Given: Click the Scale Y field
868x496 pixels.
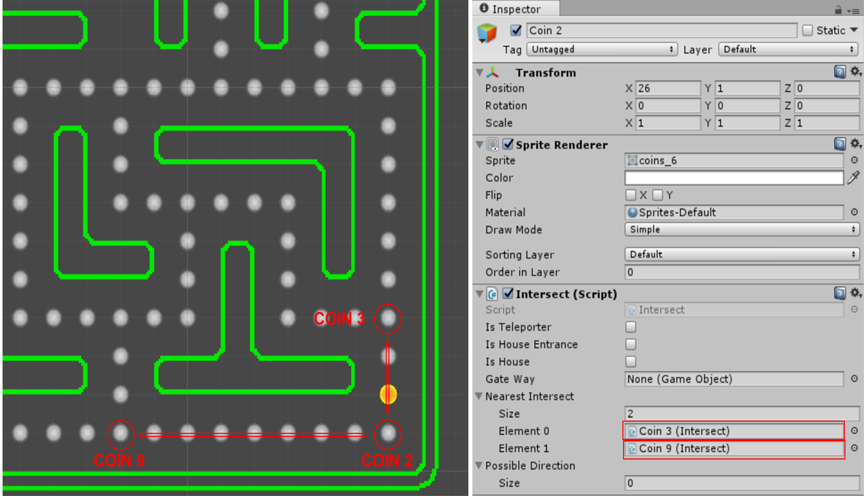Looking at the screenshot, I should 747,123.
